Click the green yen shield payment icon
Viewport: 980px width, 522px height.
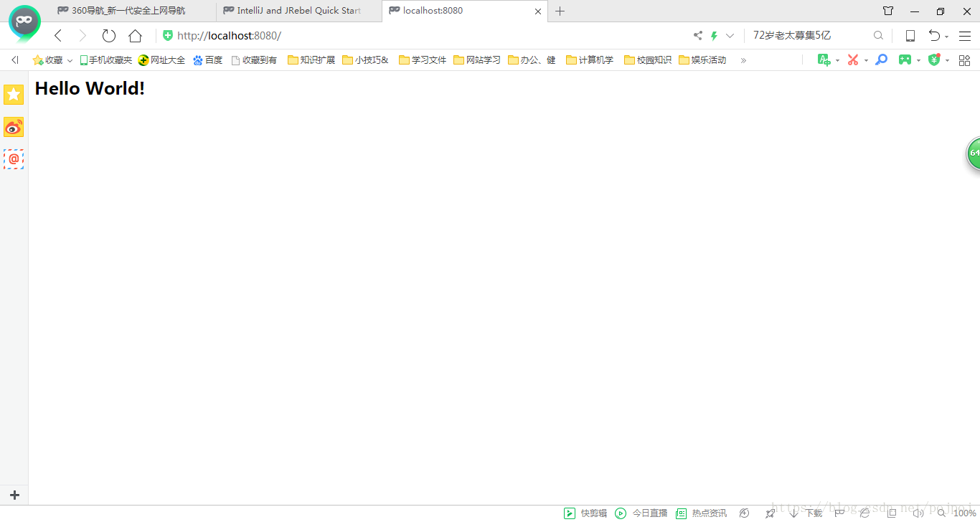point(934,60)
